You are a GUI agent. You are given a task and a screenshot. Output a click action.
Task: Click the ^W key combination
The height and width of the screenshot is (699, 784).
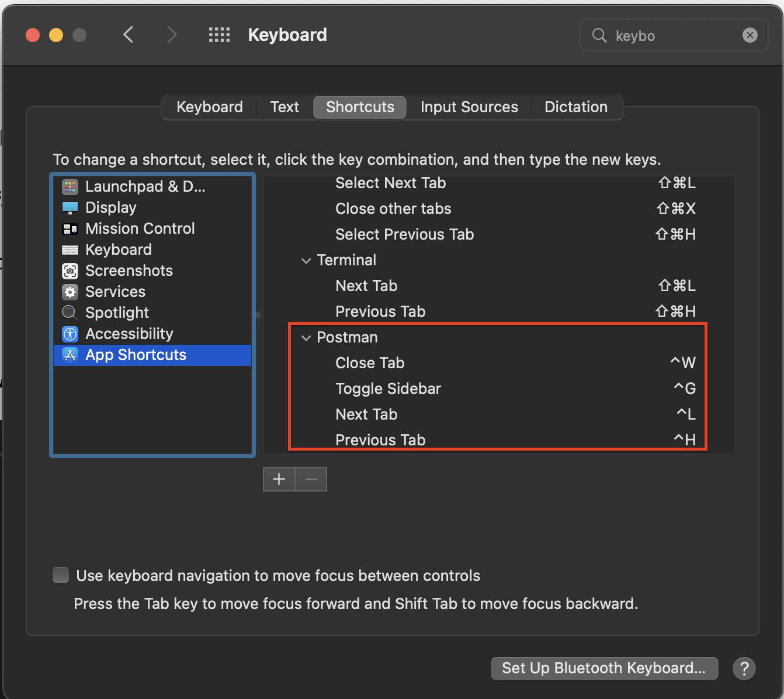(x=683, y=363)
